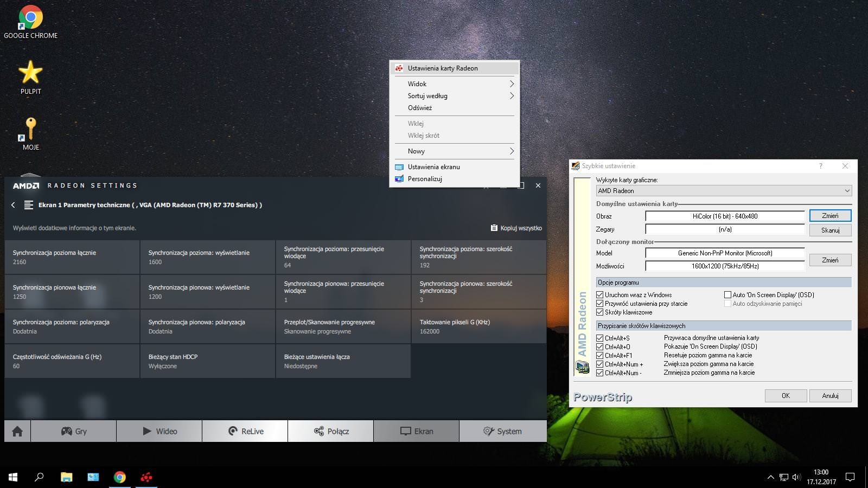
Task: Open the notification action center
Action: 850,477
